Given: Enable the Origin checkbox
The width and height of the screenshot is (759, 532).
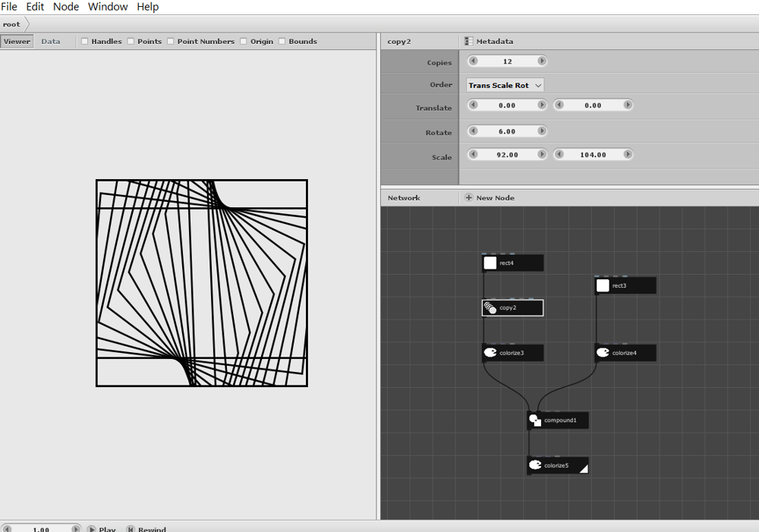Looking at the screenshot, I should (244, 41).
